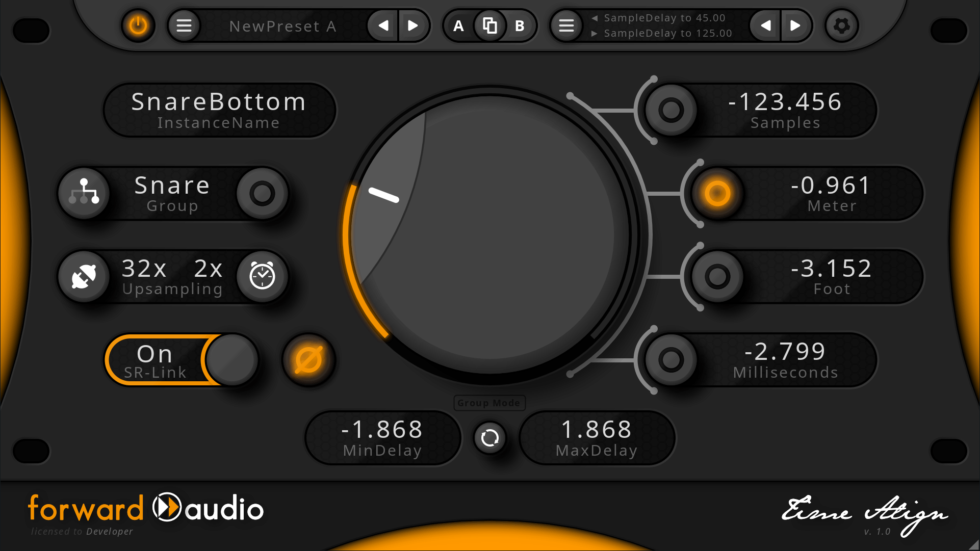Screen dimensions: 980x551
Task: Open the undo history list menu
Action: tap(566, 25)
